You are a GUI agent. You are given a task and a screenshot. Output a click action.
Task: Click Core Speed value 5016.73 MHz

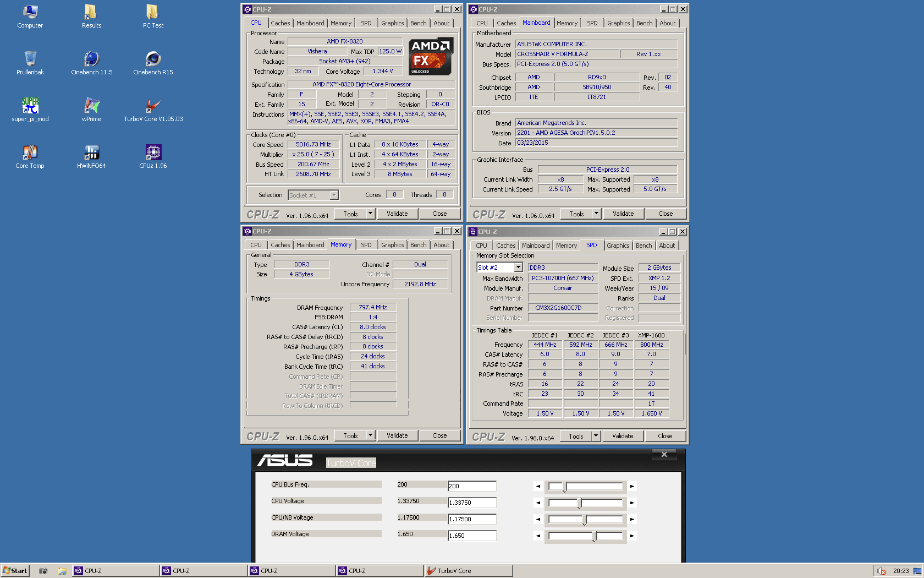pyautogui.click(x=313, y=145)
